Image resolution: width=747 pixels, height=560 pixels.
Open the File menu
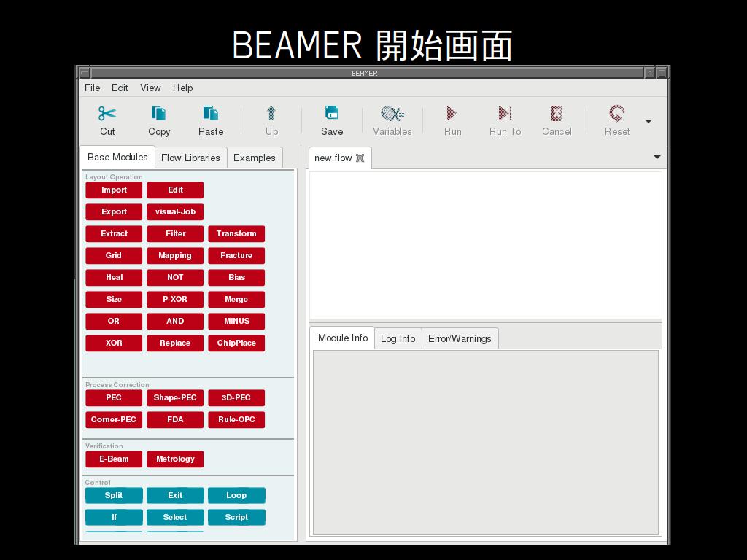[92, 87]
